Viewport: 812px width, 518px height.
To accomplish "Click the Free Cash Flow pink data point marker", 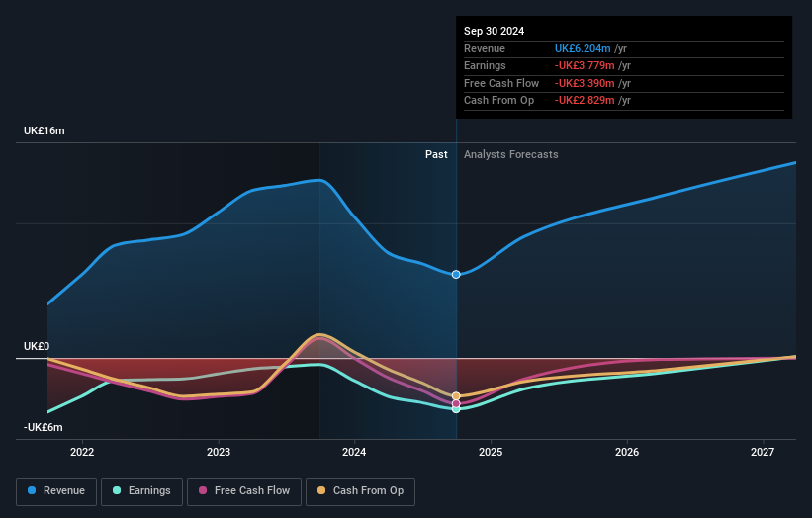I will click(x=456, y=403).
